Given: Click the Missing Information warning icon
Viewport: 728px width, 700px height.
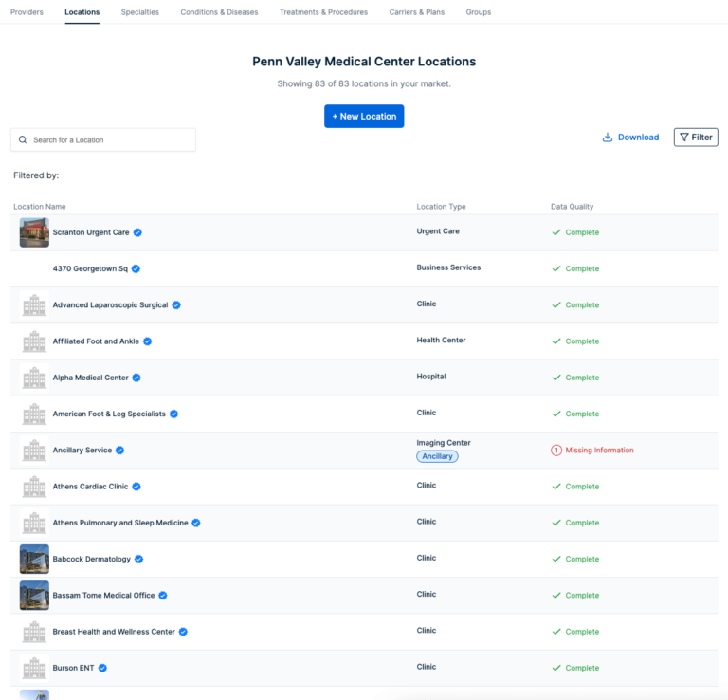Looking at the screenshot, I should coord(556,451).
